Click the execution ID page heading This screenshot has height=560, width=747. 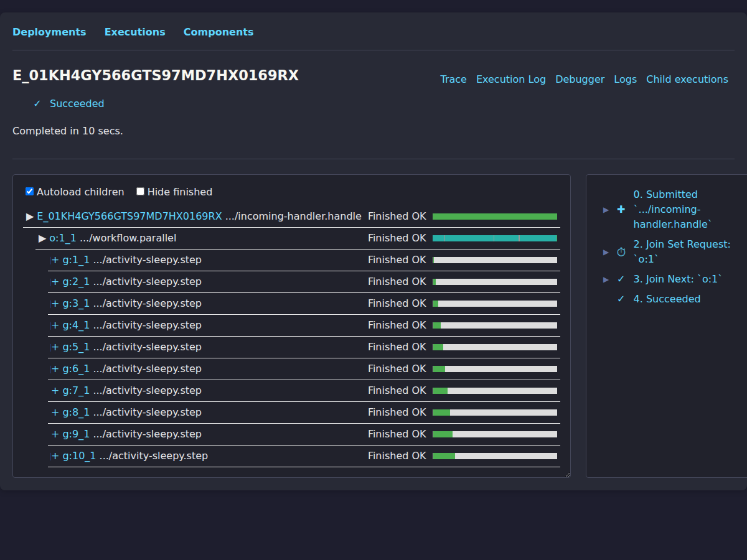156,75
